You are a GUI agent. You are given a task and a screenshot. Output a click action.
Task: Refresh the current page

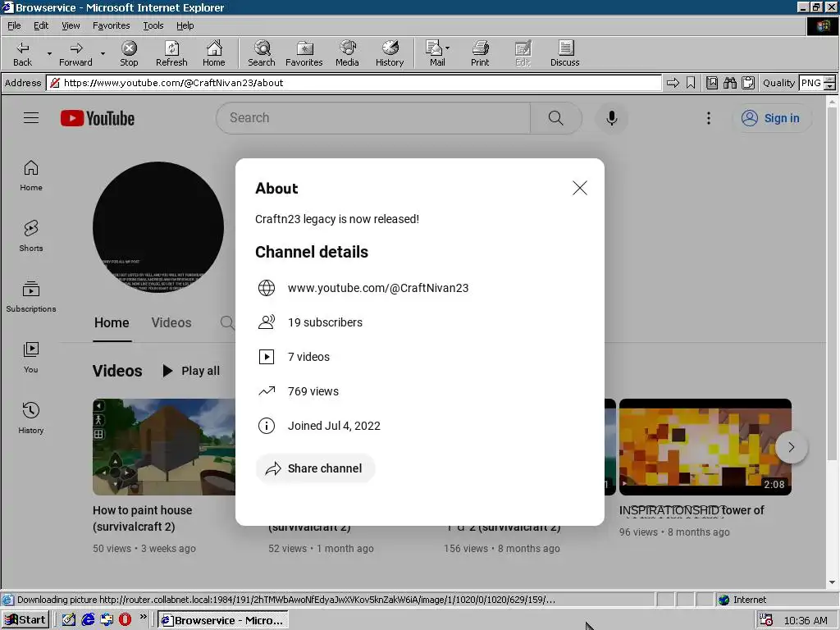click(x=171, y=53)
